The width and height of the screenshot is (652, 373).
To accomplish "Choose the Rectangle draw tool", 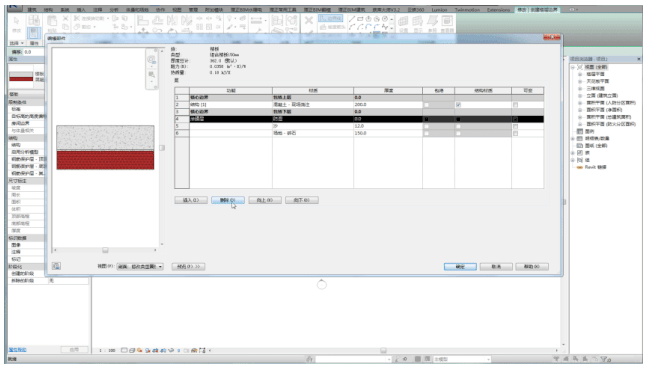I will click(x=360, y=19).
